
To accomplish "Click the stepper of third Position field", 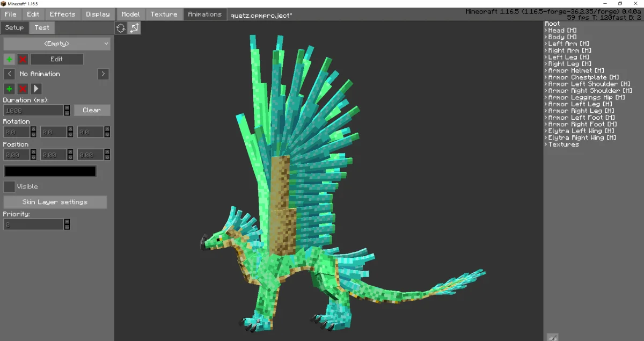I will [x=107, y=155].
